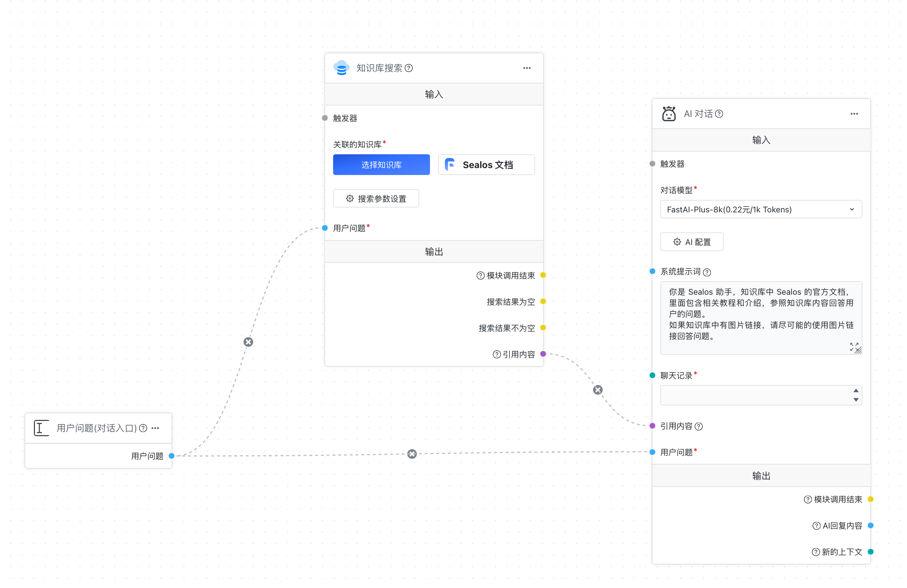Viewport: 907px width, 588px height.
Task: Click the 知识库搜索 cloud database icon
Action: pyautogui.click(x=341, y=68)
